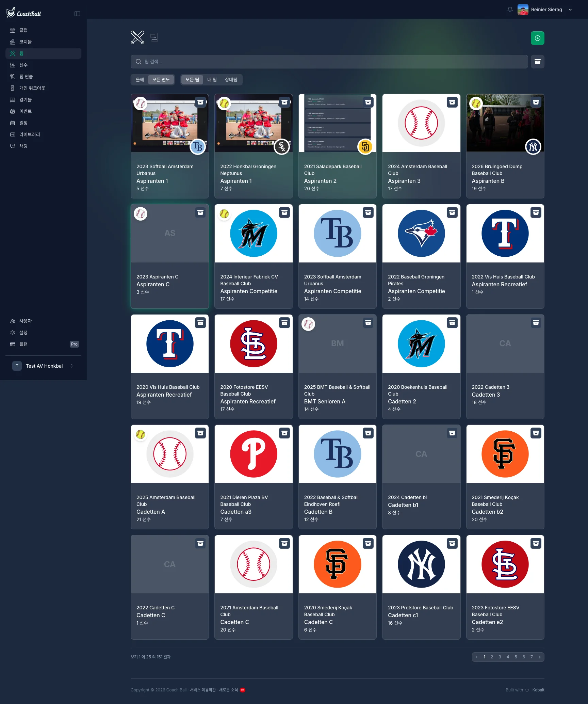Open 2023 Softball Amsterdam Urbanus Aspiranten Competitie card
Image resolution: width=588 pixels, height=704 pixels.
click(337, 256)
